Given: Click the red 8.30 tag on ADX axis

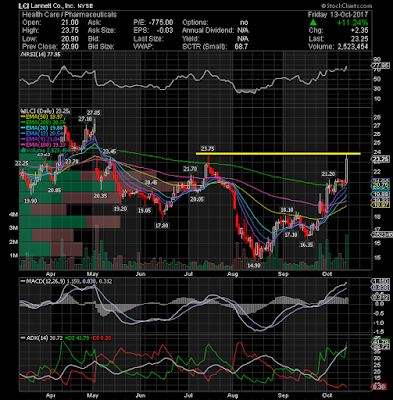Looking at the screenshot, I should [x=378, y=387].
